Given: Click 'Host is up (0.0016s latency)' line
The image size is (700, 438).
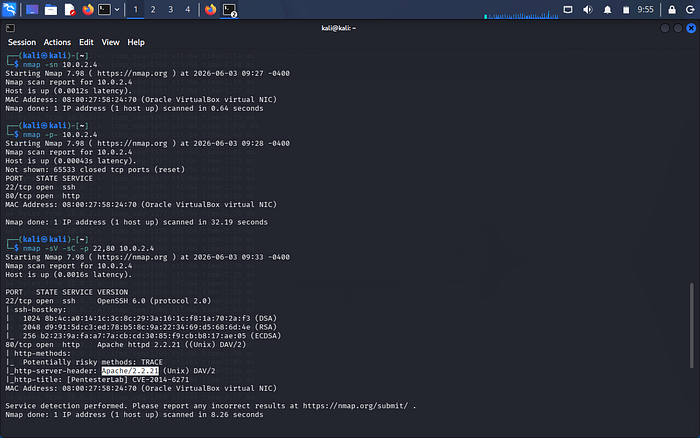Looking at the screenshot, I should [69, 275].
